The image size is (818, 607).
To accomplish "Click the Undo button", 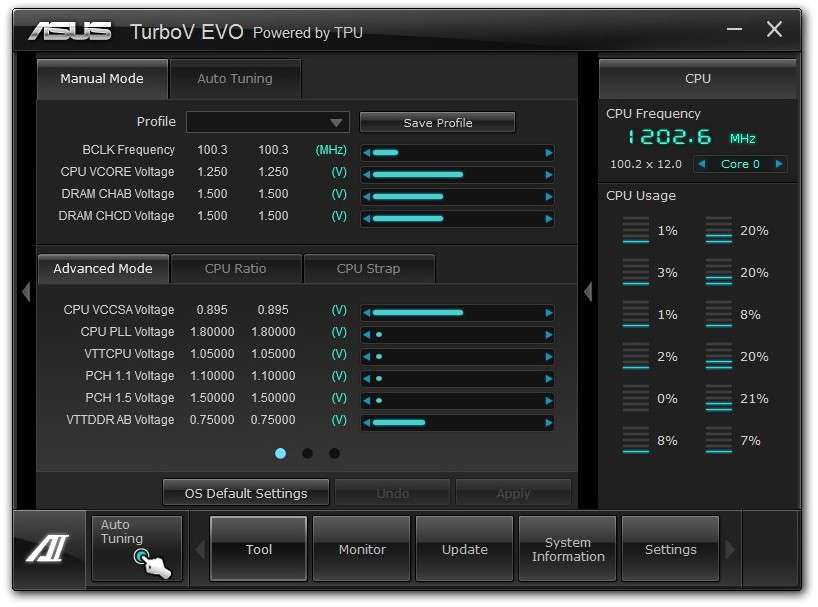I will [392, 493].
